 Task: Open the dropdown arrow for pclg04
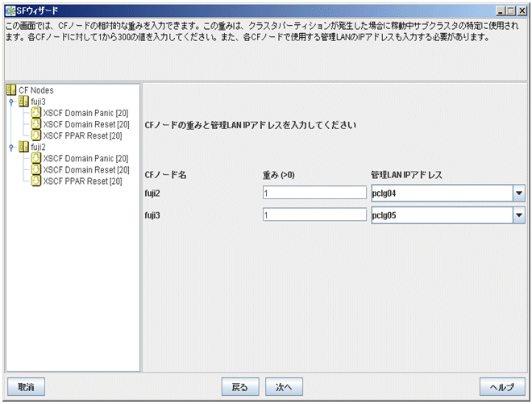[518, 194]
